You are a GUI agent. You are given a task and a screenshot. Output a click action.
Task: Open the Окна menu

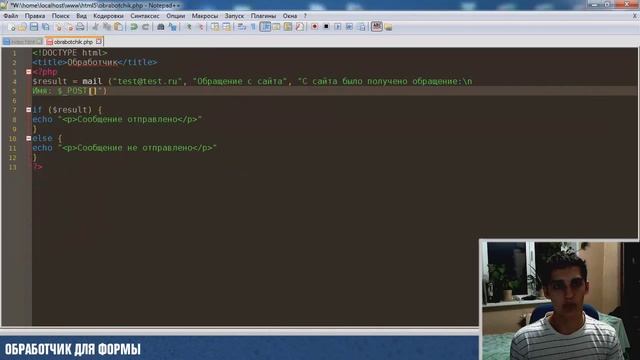[290, 16]
